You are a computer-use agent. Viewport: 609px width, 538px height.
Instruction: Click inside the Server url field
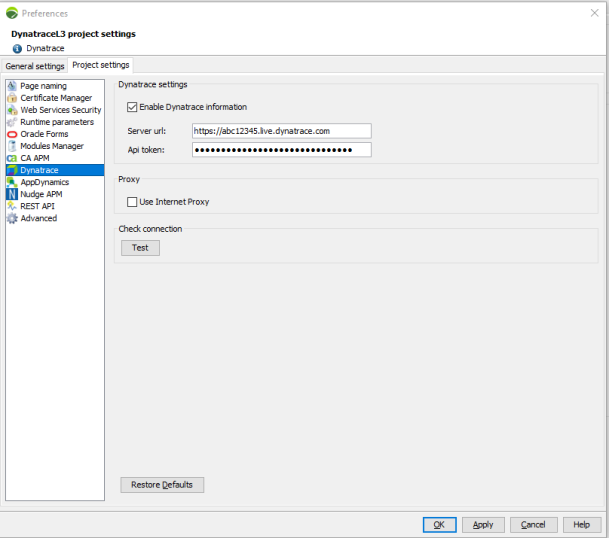click(x=282, y=131)
